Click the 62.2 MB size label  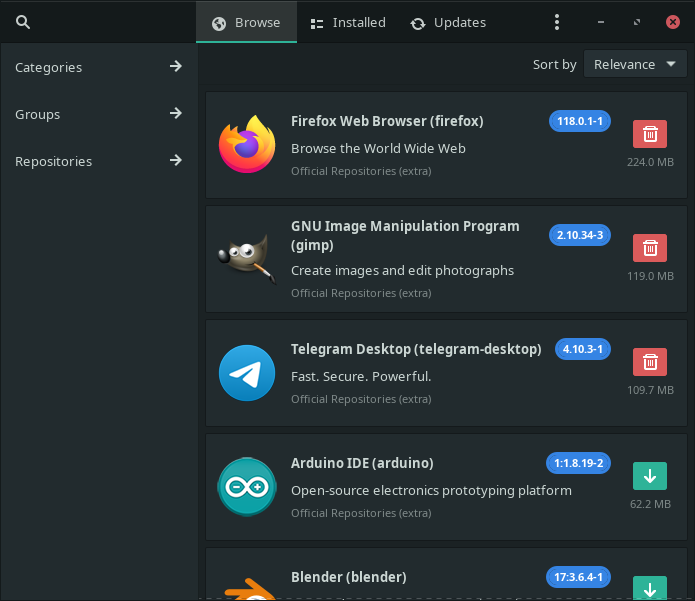coord(650,504)
